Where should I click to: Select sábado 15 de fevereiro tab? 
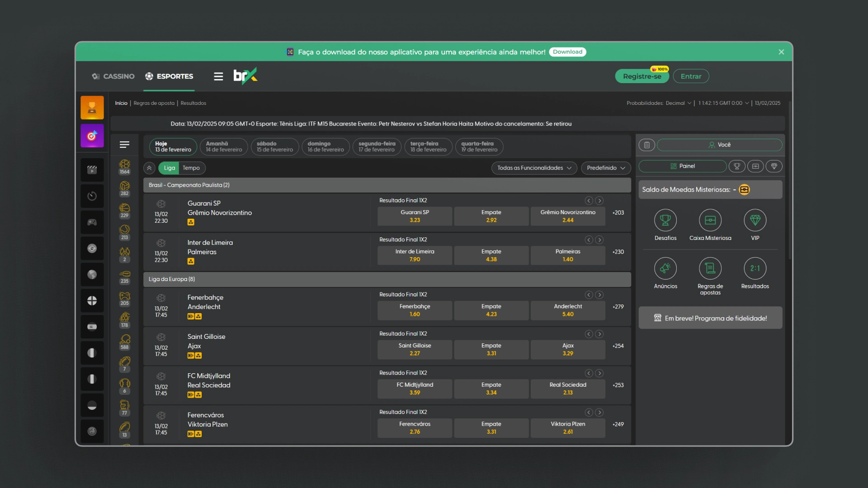click(275, 147)
